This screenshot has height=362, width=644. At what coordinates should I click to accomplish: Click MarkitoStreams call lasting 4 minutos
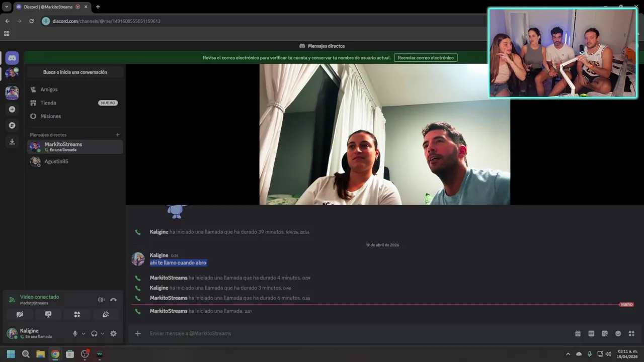click(230, 278)
